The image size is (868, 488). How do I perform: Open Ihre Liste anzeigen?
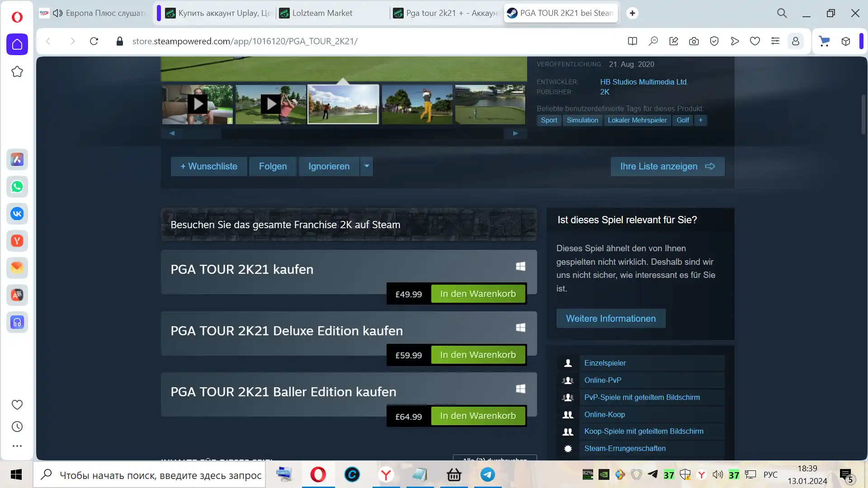click(668, 166)
